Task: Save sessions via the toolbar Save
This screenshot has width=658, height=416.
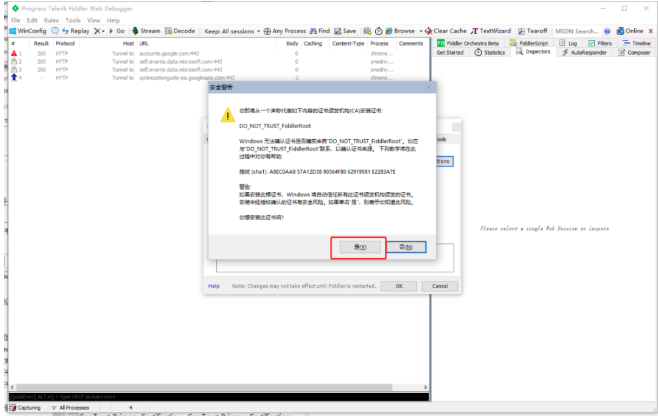Action: coord(345,31)
